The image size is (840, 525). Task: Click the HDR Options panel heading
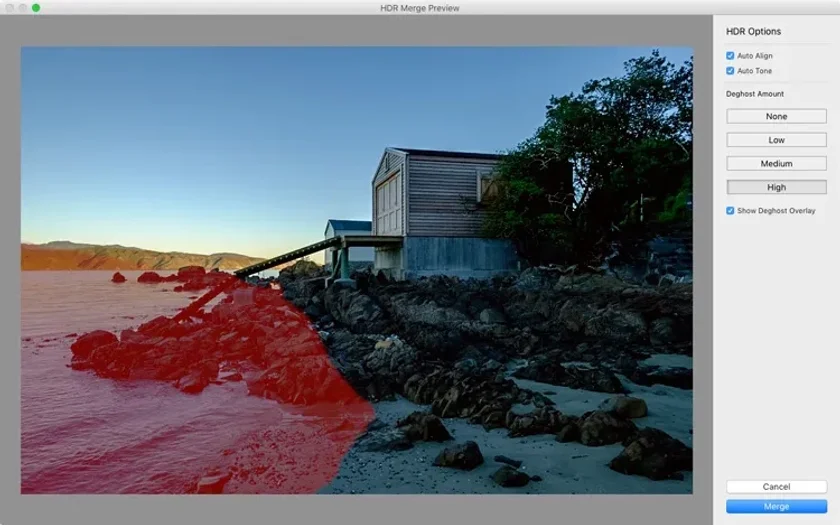tap(753, 31)
